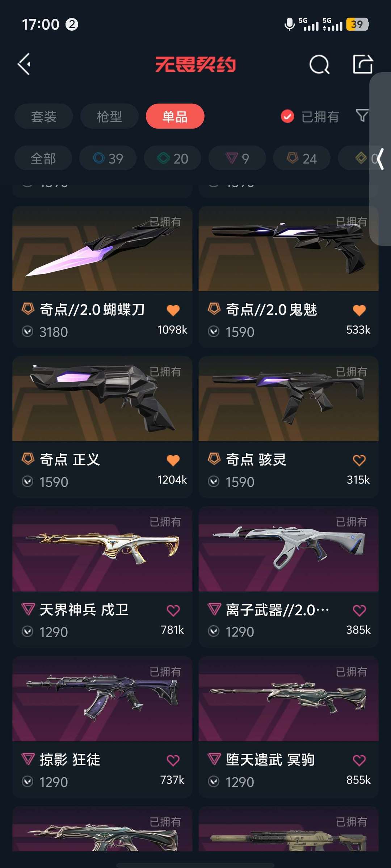391x868 pixels.
Task: Filter by green tier 20 chip
Action: 172,158
